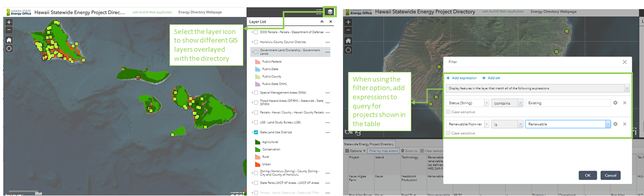Click home button on right map
Screen dimensions: 644x196
348,40
